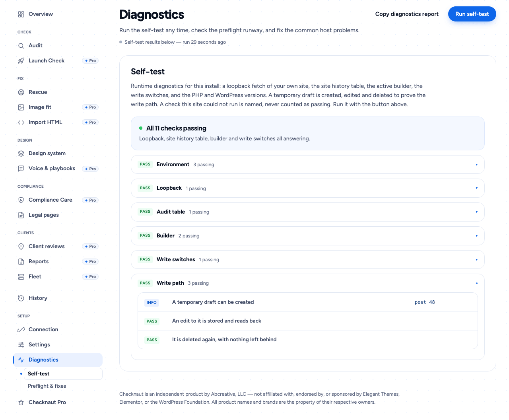The image size is (509, 420).
Task: Click the History clock icon
Action: 21,298
